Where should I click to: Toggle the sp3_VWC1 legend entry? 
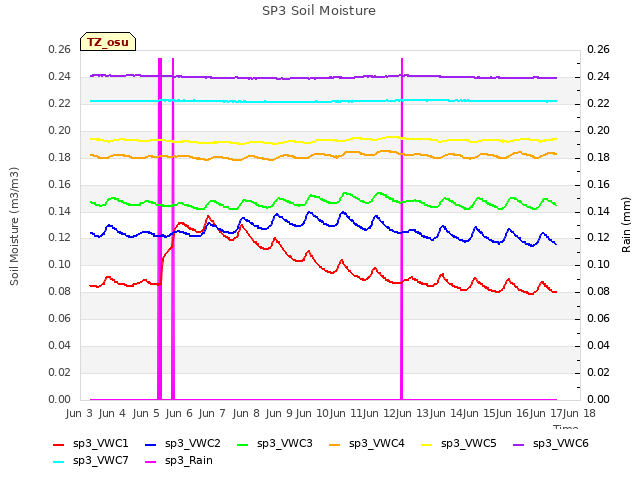point(91,443)
